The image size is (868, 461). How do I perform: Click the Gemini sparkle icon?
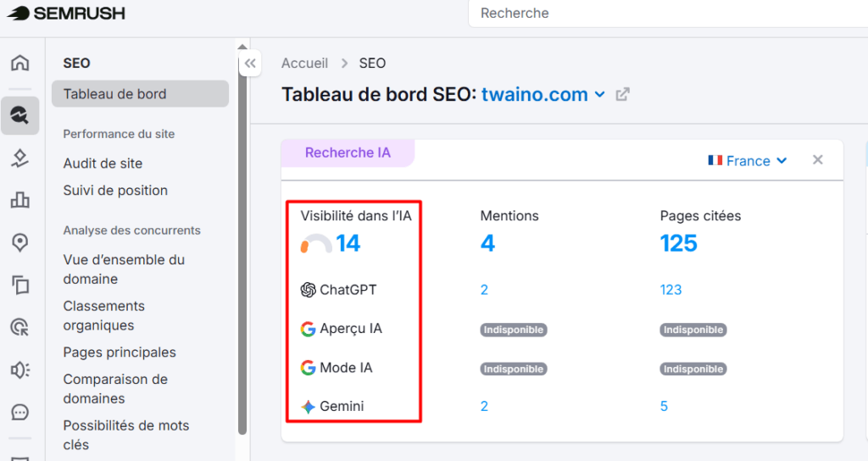click(x=308, y=407)
